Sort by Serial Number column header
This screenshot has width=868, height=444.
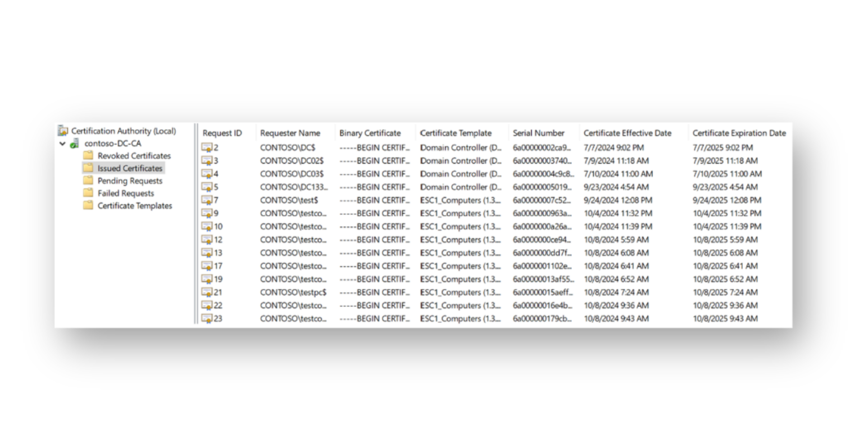(x=538, y=133)
